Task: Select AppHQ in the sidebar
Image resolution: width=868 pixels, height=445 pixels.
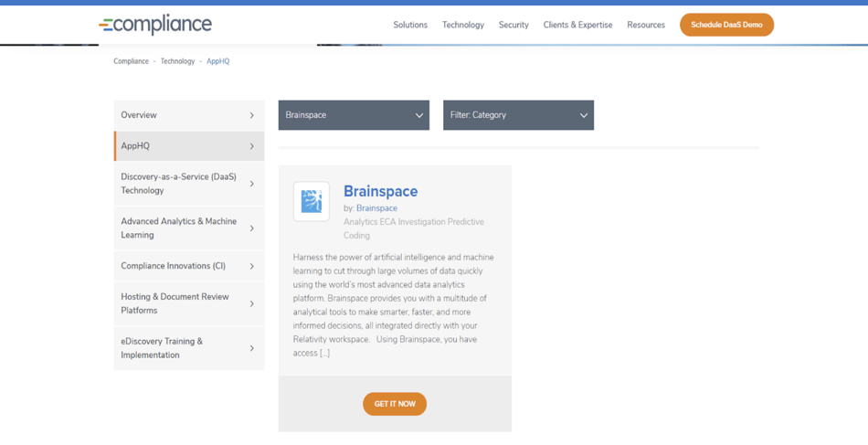Action: click(x=189, y=146)
